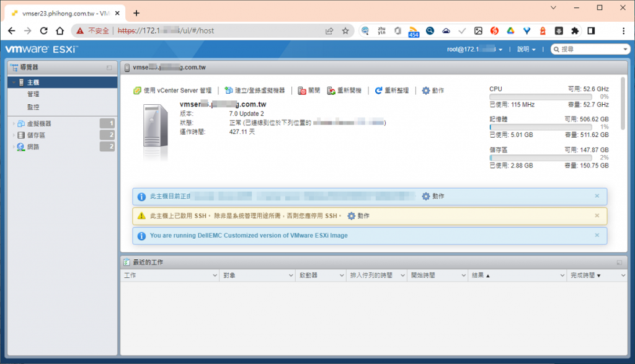Open the 說明 help menu
Viewport: 635px width, 364px height.
[x=526, y=49]
